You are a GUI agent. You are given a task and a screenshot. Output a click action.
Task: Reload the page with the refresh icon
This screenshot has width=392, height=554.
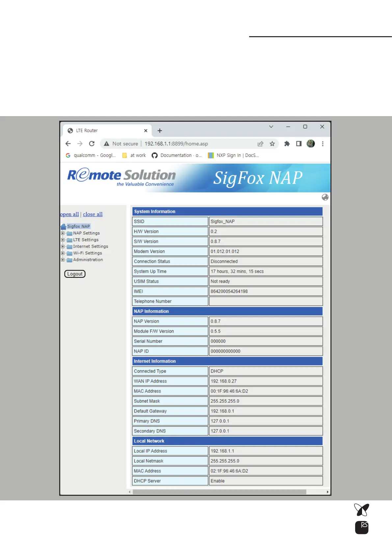[92, 143]
